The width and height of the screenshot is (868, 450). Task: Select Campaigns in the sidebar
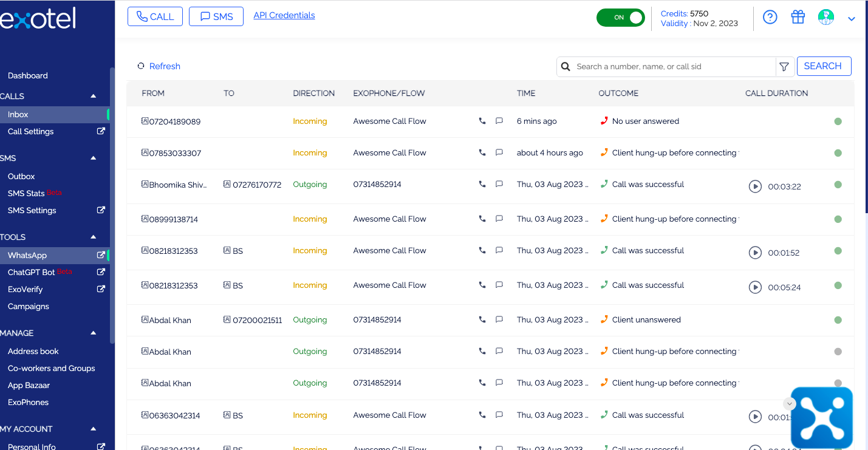(29, 307)
